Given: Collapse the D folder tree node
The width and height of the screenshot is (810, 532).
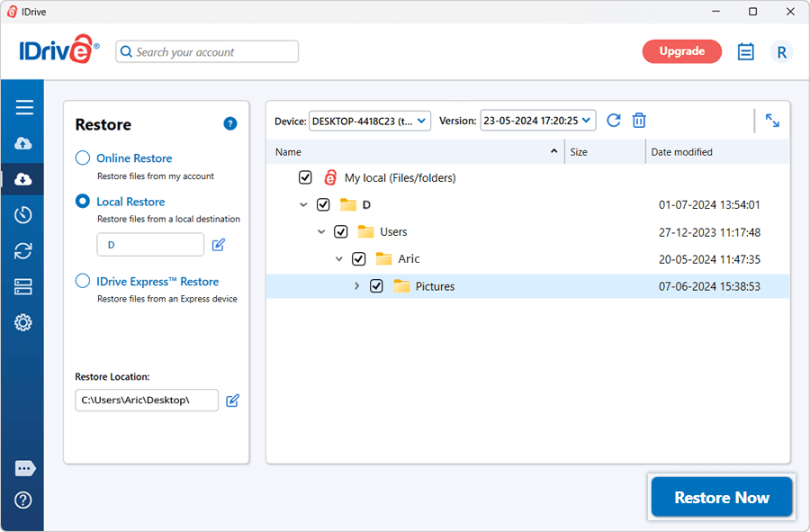Looking at the screenshot, I should coord(304,204).
